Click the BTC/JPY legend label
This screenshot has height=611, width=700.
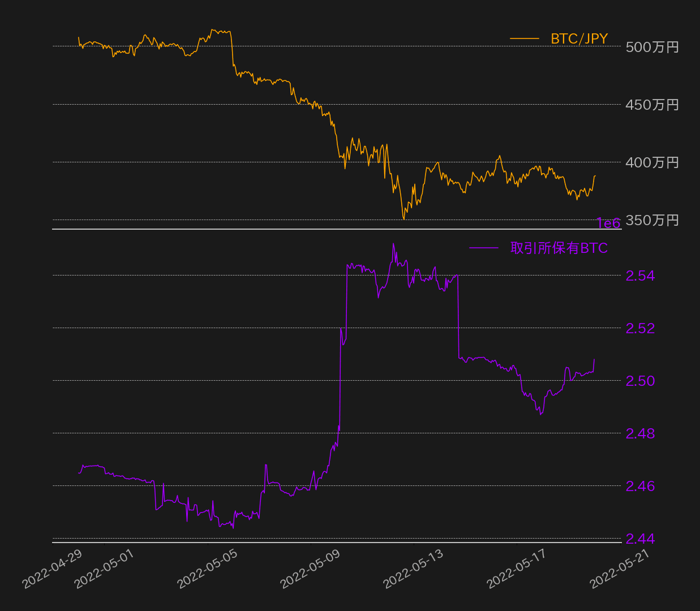point(579,38)
